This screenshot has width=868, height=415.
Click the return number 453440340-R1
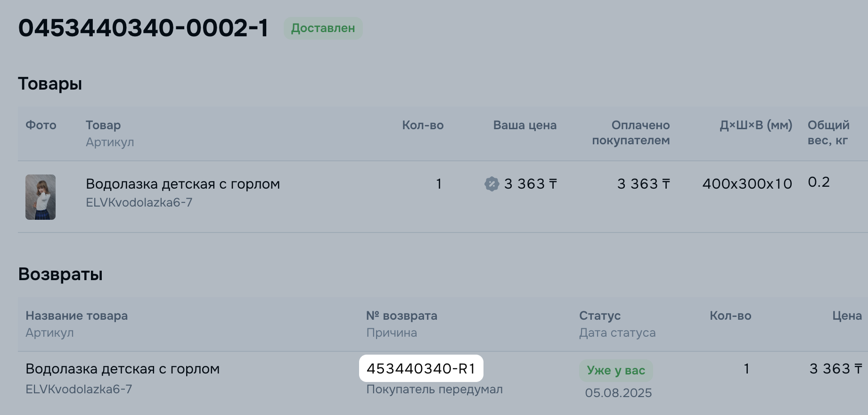pyautogui.click(x=421, y=368)
